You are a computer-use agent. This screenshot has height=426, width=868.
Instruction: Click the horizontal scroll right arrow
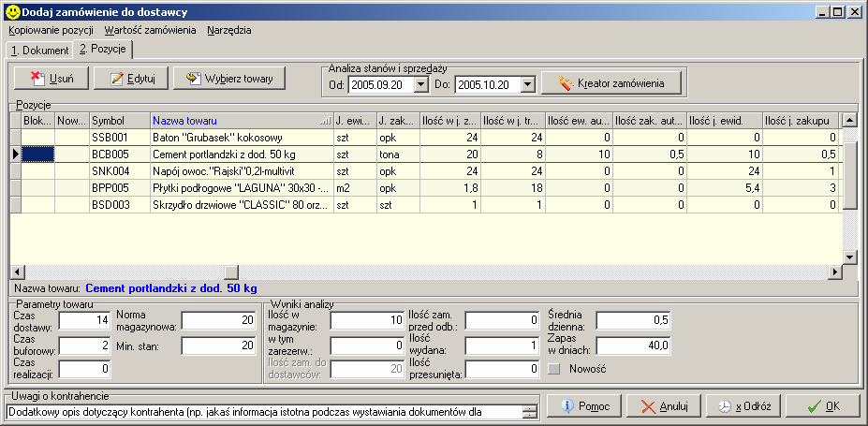click(x=836, y=272)
